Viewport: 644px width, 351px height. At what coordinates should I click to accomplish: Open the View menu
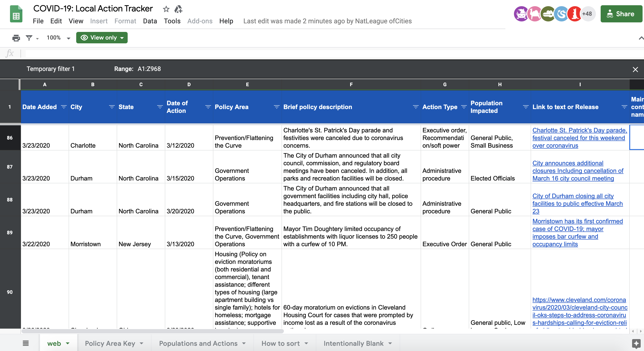point(76,21)
